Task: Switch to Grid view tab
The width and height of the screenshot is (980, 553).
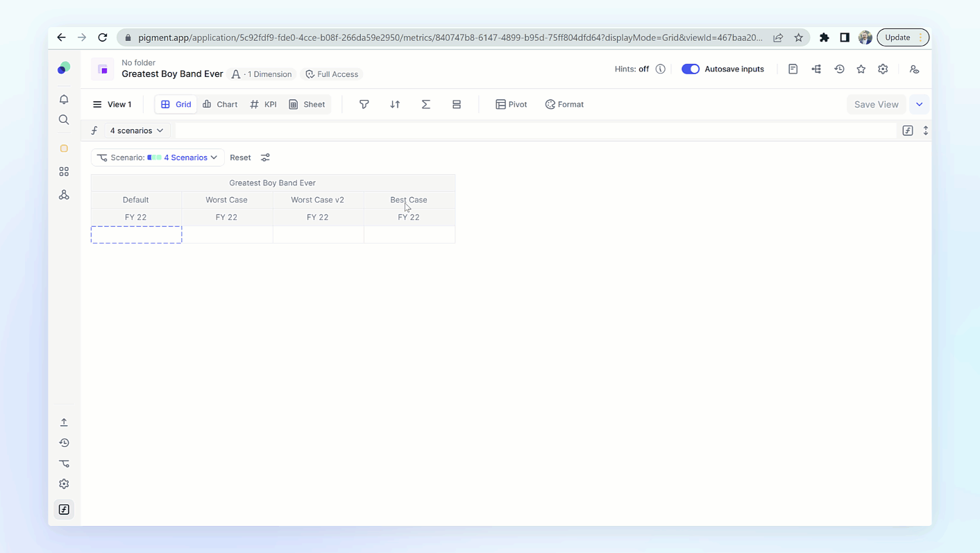Action: 176,104
